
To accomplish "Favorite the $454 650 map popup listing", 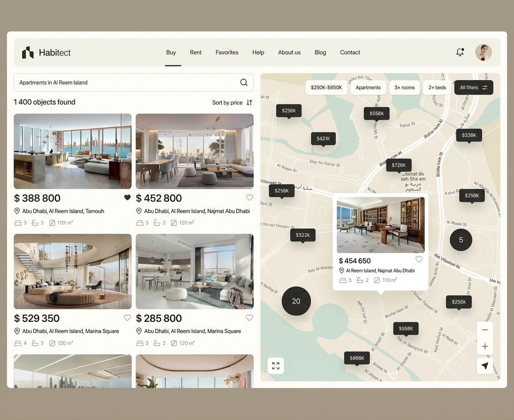I will 419,259.
